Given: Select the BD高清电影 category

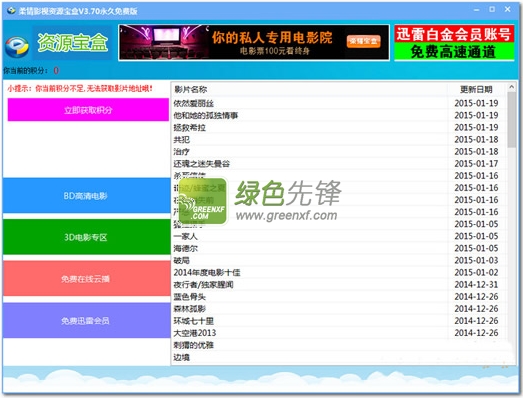Looking at the screenshot, I should [86, 195].
